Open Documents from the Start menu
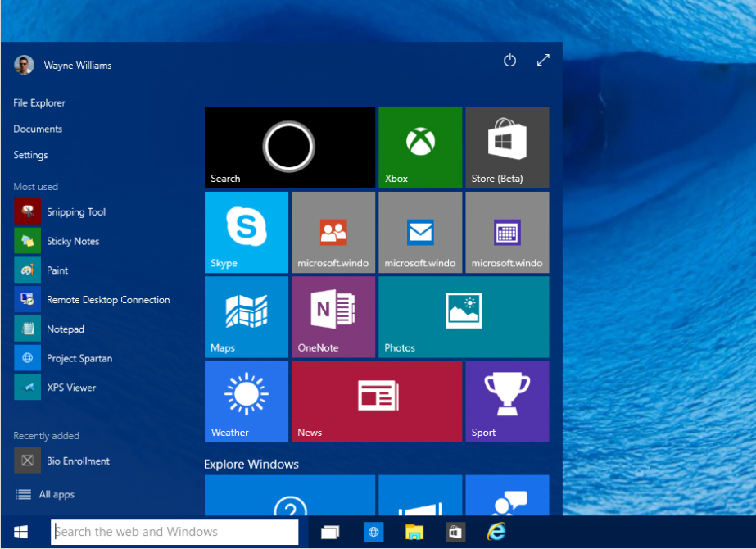The image size is (756, 549). coord(38,129)
